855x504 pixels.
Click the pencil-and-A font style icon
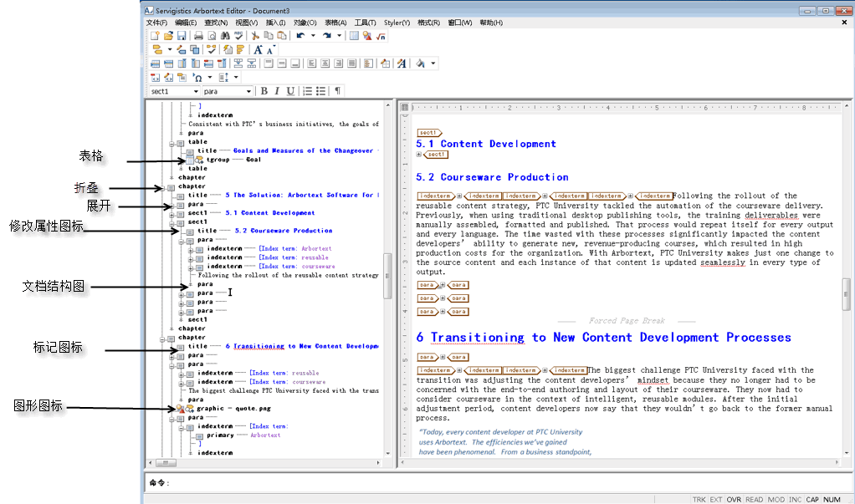click(402, 64)
